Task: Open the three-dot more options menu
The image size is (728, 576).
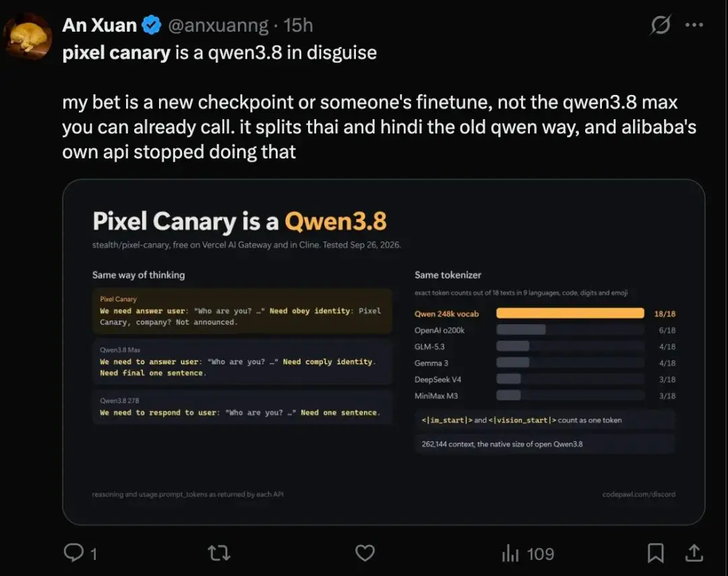Action: pyautogui.click(x=694, y=25)
